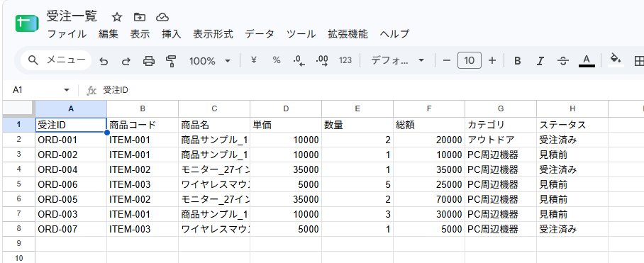Open the Google Sheets home icon
The height and width of the screenshot is (263, 644).
coord(27,23)
